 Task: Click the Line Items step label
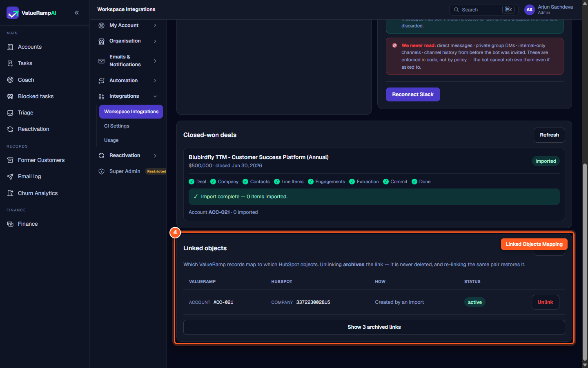click(292, 182)
